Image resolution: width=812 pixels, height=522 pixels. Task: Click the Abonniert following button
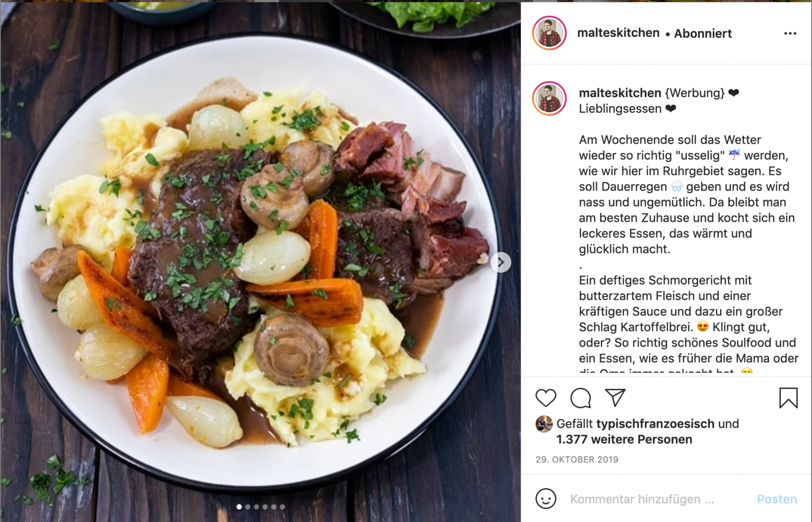tap(703, 33)
